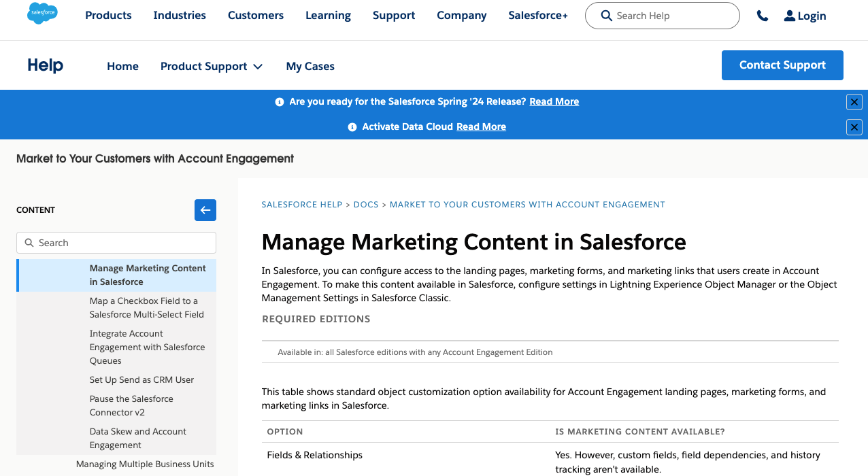Select Manage Marketing Content in Salesforce item
Screen dimensions: 868x476
(x=116, y=275)
